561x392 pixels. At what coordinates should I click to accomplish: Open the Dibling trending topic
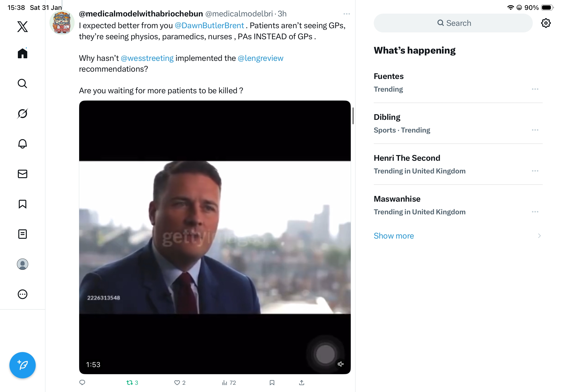(387, 117)
